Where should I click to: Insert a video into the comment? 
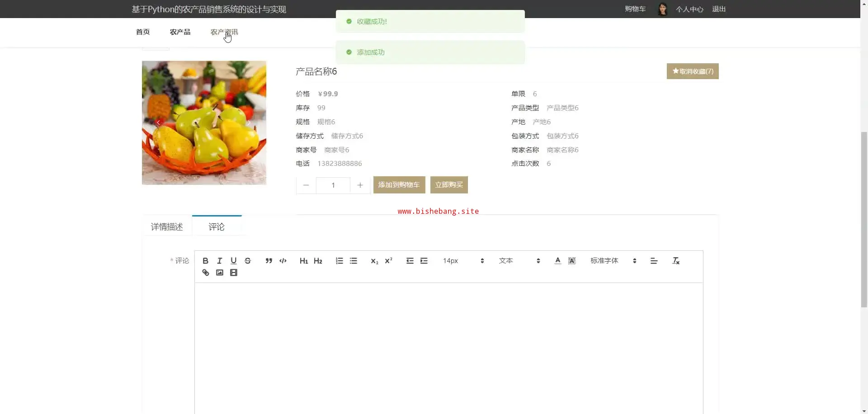234,273
